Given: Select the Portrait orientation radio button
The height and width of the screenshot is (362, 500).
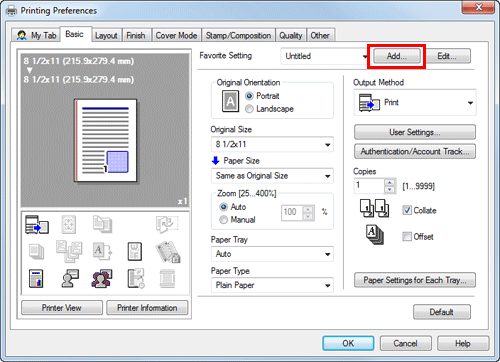Looking at the screenshot, I should pos(249,96).
